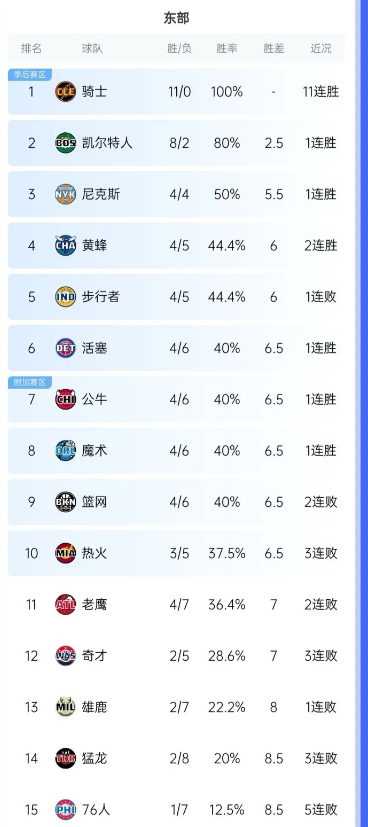Click the Bulls CHI team logo

(65, 399)
